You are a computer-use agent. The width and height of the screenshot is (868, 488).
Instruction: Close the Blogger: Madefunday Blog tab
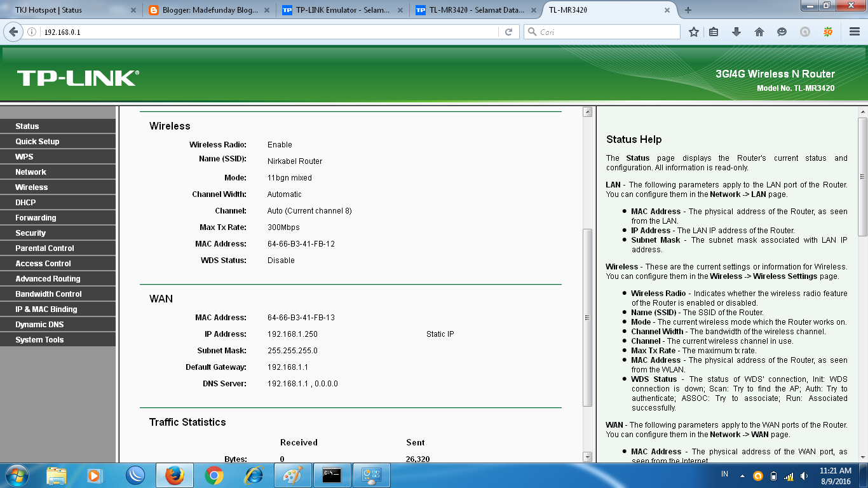(x=266, y=10)
